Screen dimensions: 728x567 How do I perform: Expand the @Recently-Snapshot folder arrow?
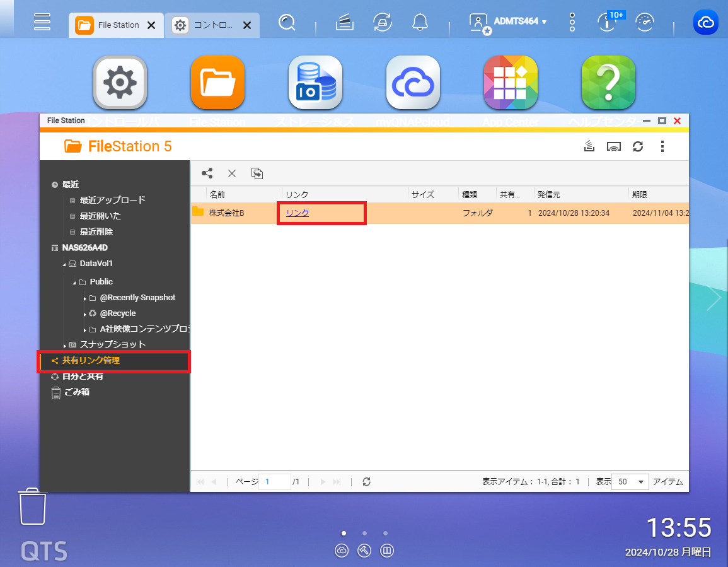point(85,298)
